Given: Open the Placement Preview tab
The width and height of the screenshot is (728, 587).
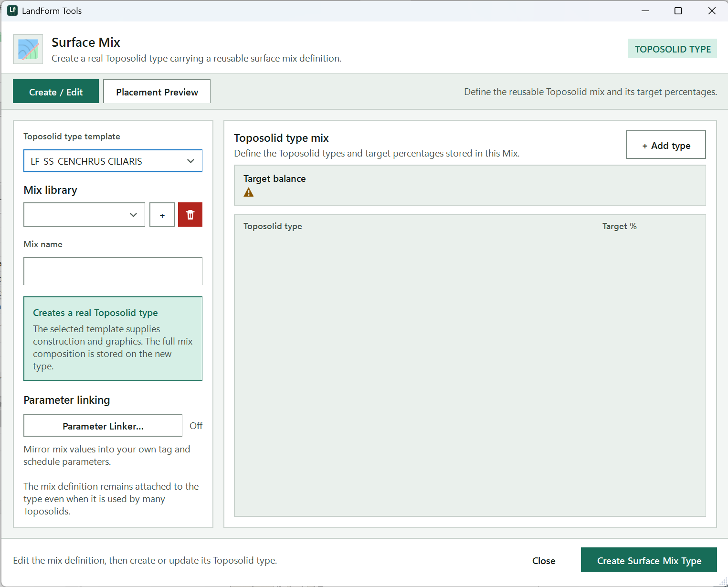Looking at the screenshot, I should (157, 92).
